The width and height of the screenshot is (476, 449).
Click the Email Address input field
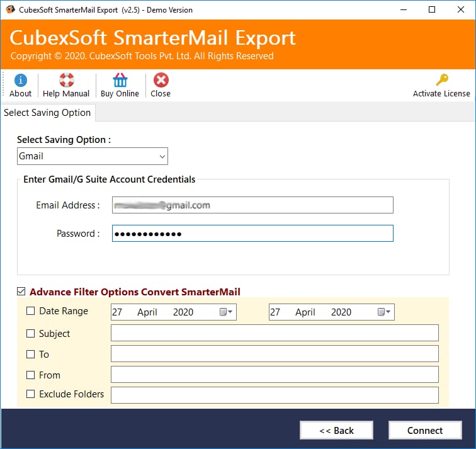(x=252, y=205)
